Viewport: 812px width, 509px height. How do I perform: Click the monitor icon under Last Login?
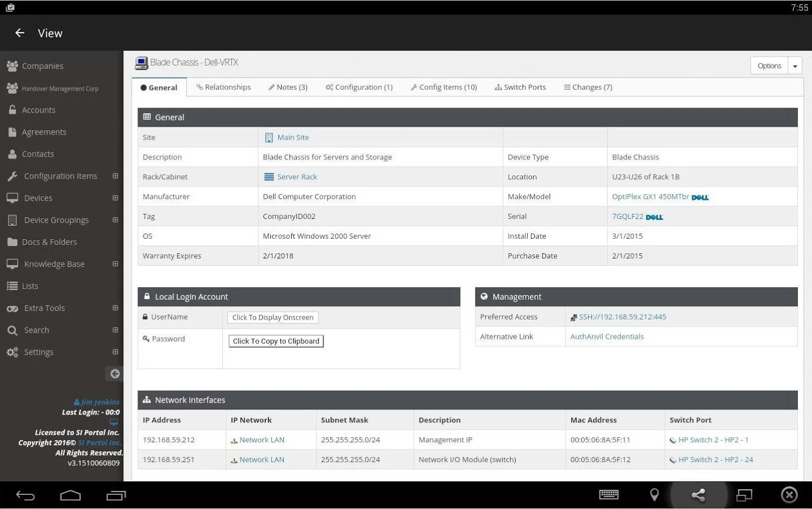[x=114, y=422]
